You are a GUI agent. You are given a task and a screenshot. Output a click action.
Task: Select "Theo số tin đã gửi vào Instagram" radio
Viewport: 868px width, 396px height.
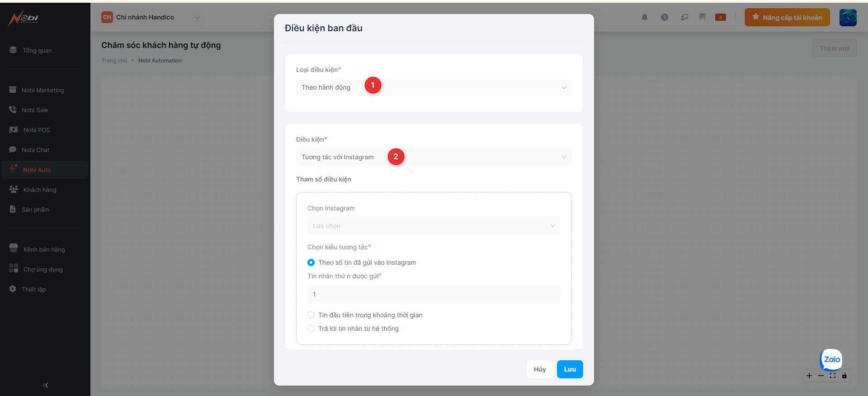[x=311, y=262]
